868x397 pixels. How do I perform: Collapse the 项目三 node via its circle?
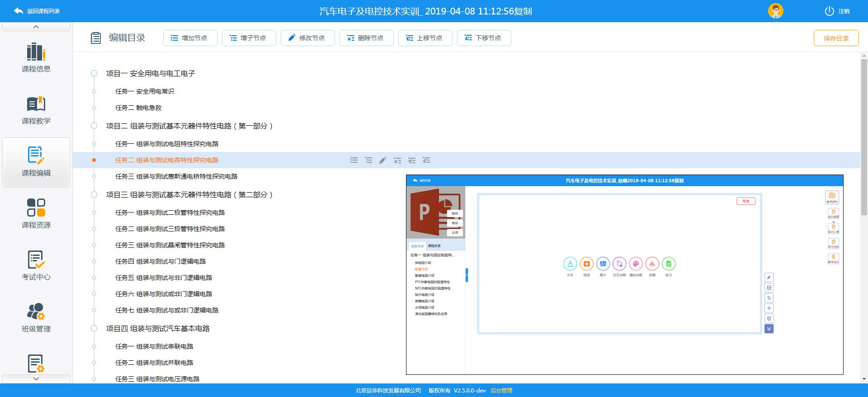(94, 194)
